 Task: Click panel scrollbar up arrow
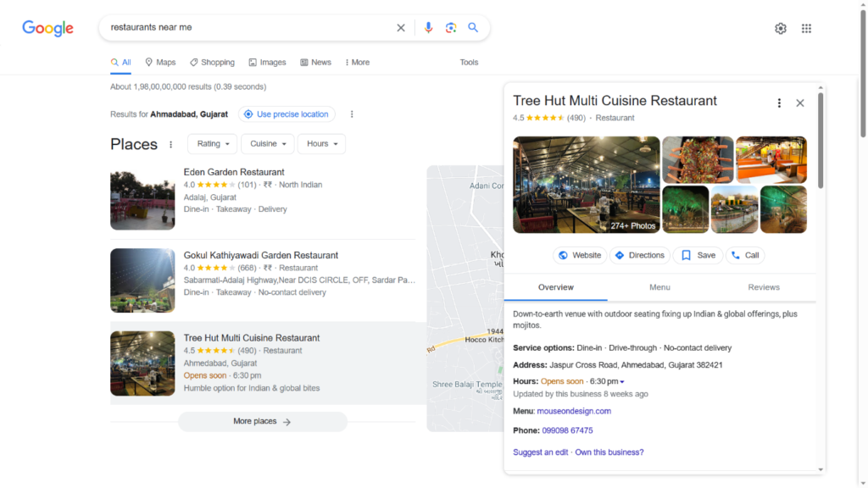click(821, 87)
